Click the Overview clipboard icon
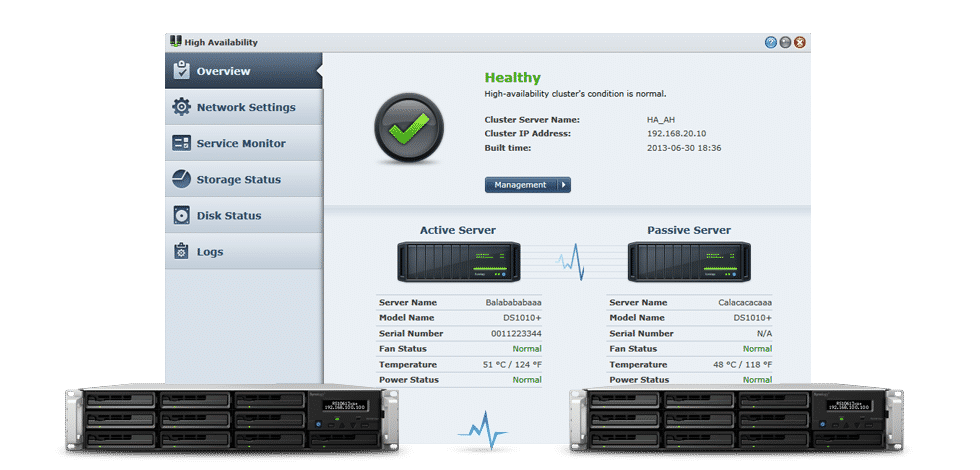The image size is (980, 470). click(x=181, y=70)
